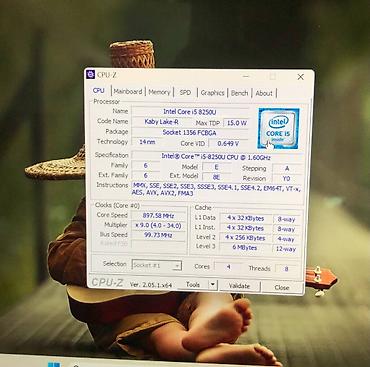Click the Tools button
This screenshot has width=370, height=367.
[193, 284]
